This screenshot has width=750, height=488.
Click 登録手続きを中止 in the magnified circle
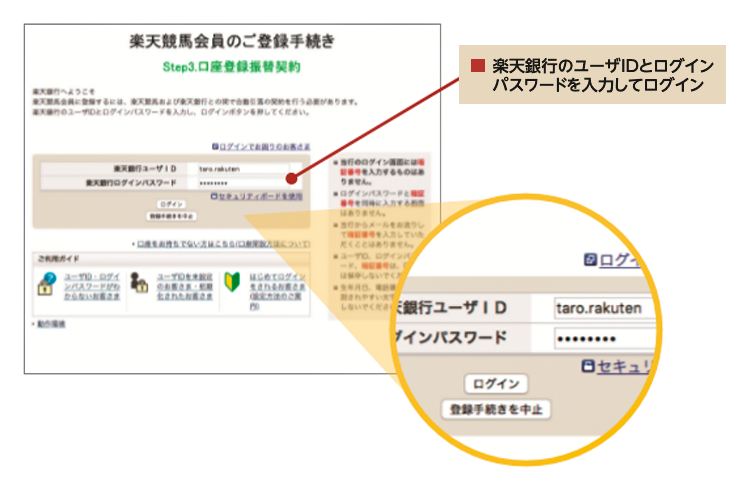click(496, 410)
